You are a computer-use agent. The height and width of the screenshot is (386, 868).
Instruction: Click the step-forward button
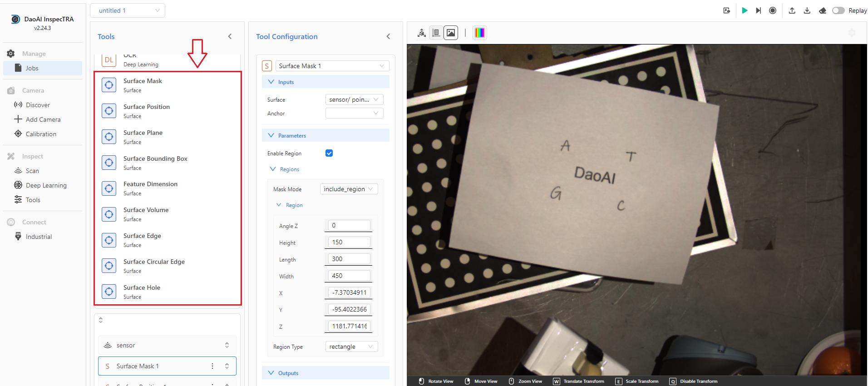click(x=758, y=10)
